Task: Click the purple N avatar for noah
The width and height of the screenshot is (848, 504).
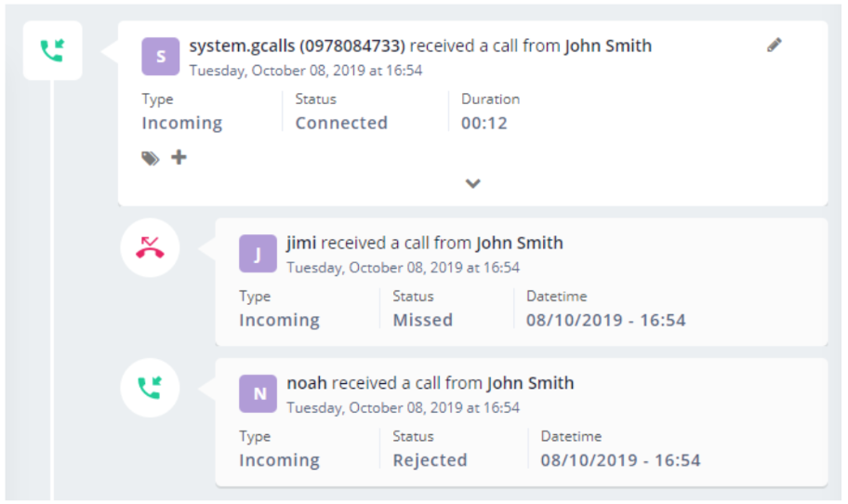Action: pos(258,393)
